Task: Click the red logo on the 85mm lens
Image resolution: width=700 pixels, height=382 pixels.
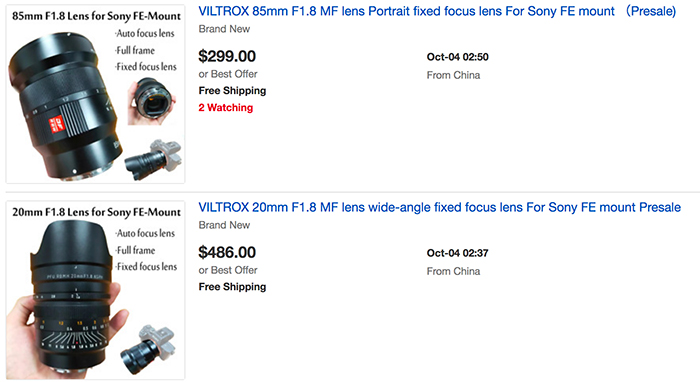Action: coord(57,124)
